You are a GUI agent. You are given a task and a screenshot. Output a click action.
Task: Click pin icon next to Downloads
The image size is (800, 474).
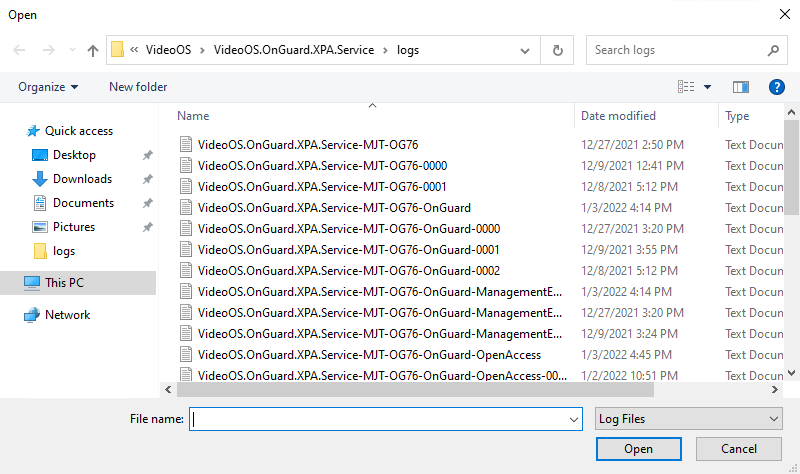[147, 179]
